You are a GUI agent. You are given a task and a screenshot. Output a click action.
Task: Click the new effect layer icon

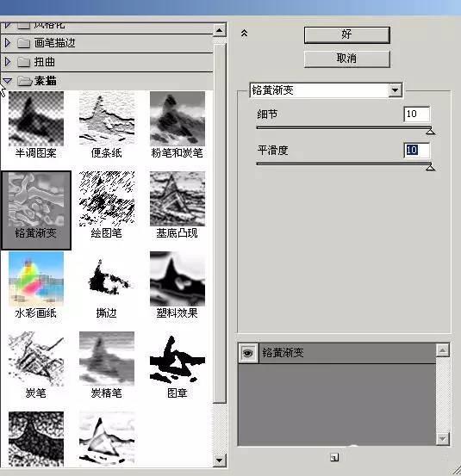[334, 457]
